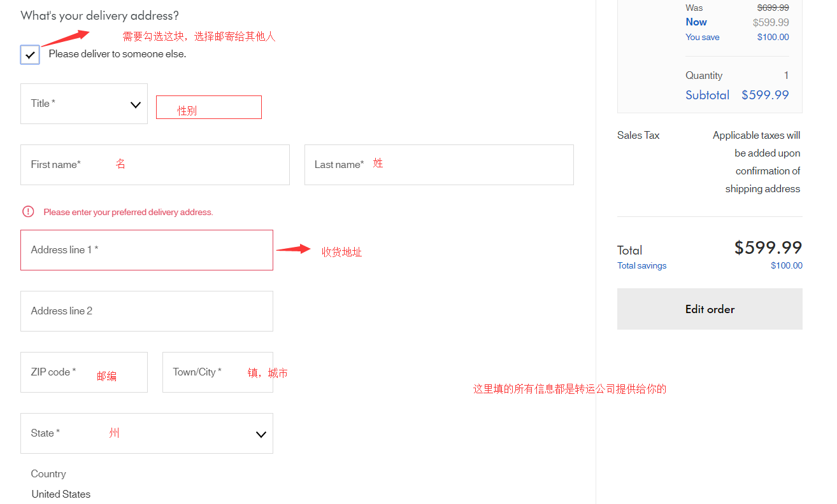The width and height of the screenshot is (837, 504).
Task: Click the red arrow pointing at the checkbox
Action: [x=65, y=38]
